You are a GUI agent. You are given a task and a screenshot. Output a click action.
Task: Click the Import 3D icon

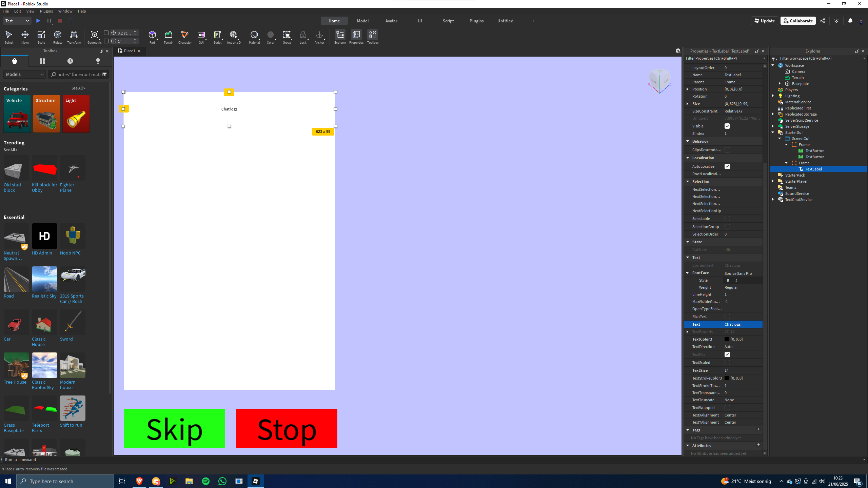tap(233, 37)
